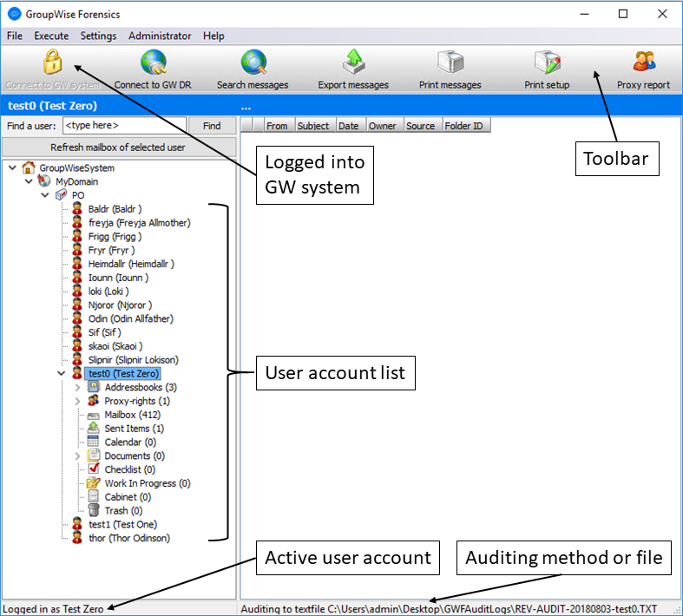Select user freyja (Freyja Allmother)

coord(140,222)
